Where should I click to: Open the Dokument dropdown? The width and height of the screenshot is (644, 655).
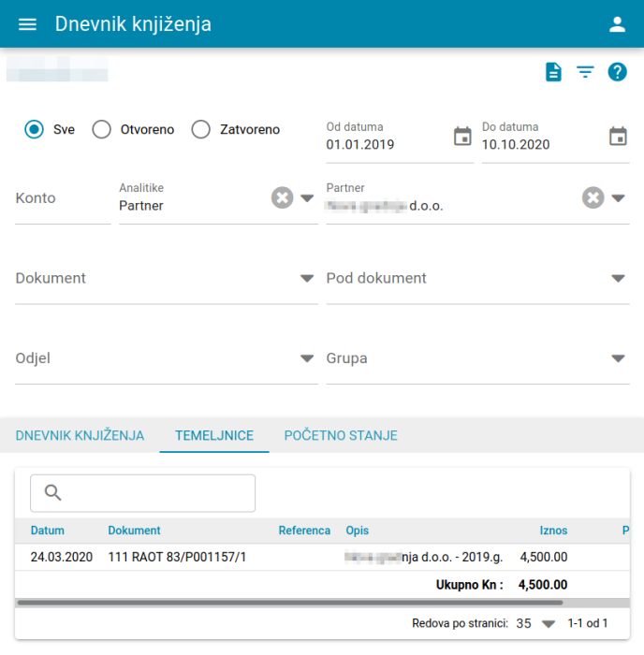point(167,278)
